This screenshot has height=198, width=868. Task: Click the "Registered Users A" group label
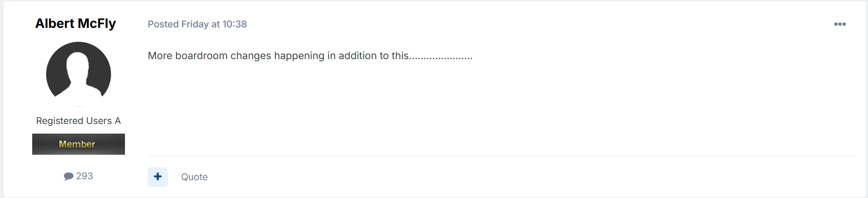coord(78,121)
